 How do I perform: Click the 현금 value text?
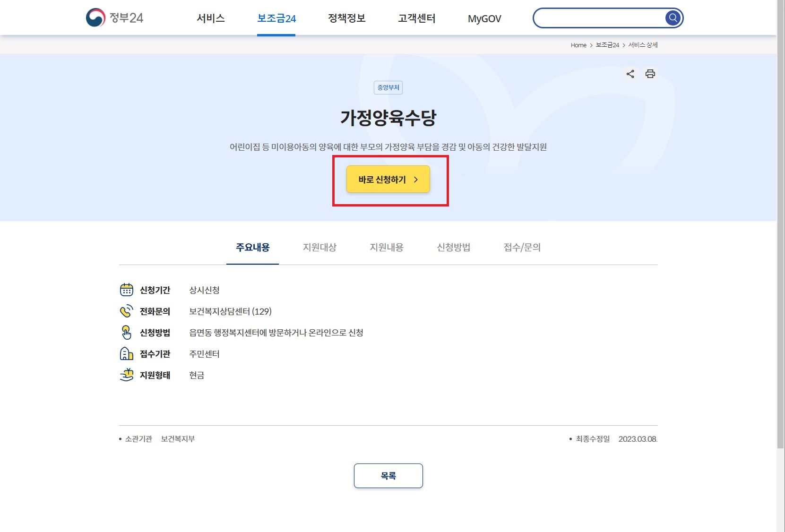pos(197,375)
